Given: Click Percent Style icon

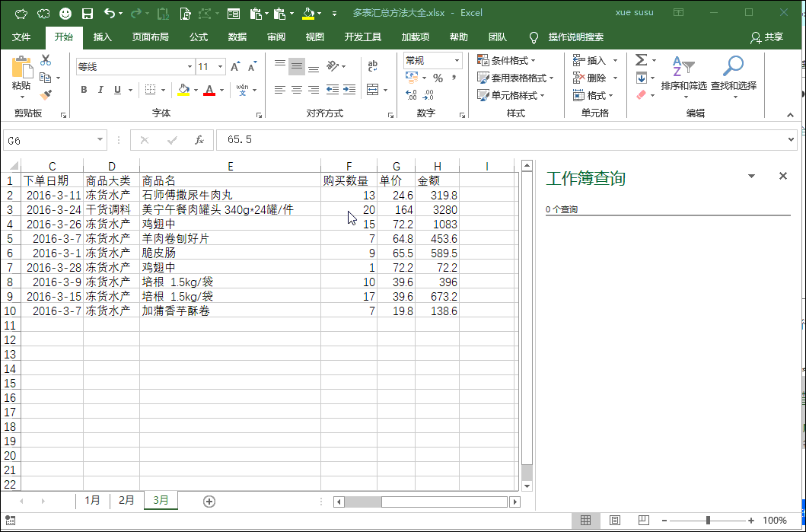Looking at the screenshot, I should [438, 78].
